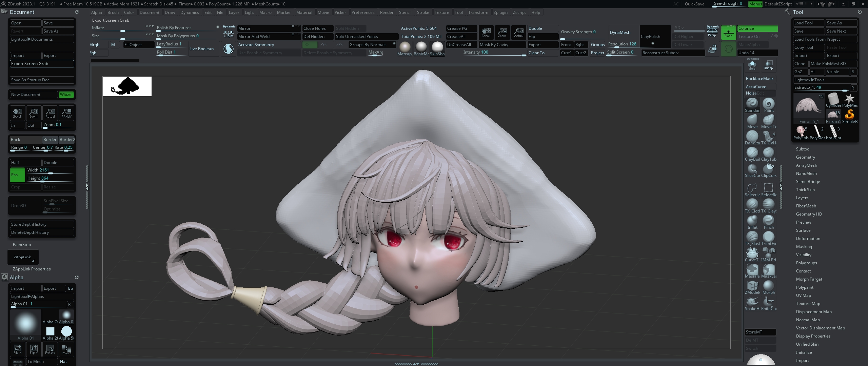This screenshot has width=868, height=366.
Task: Select the Pinch brush
Action: coord(768,222)
